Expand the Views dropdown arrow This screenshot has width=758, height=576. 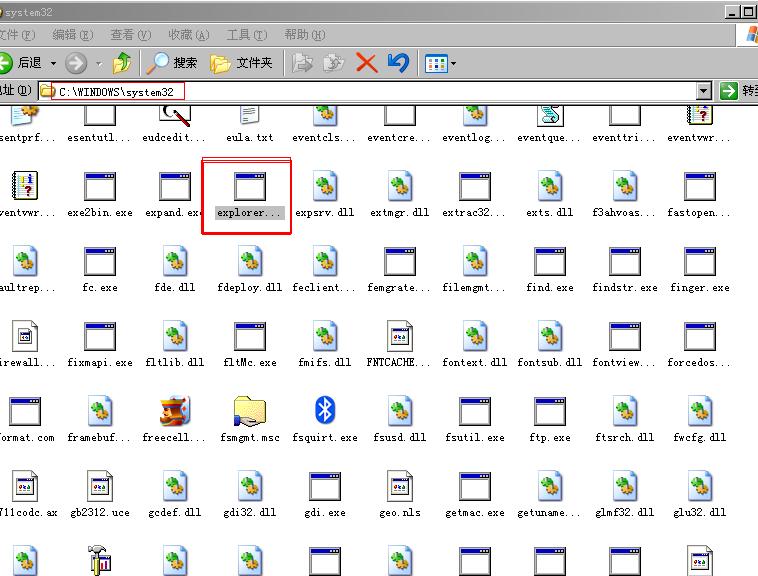[x=453, y=63]
